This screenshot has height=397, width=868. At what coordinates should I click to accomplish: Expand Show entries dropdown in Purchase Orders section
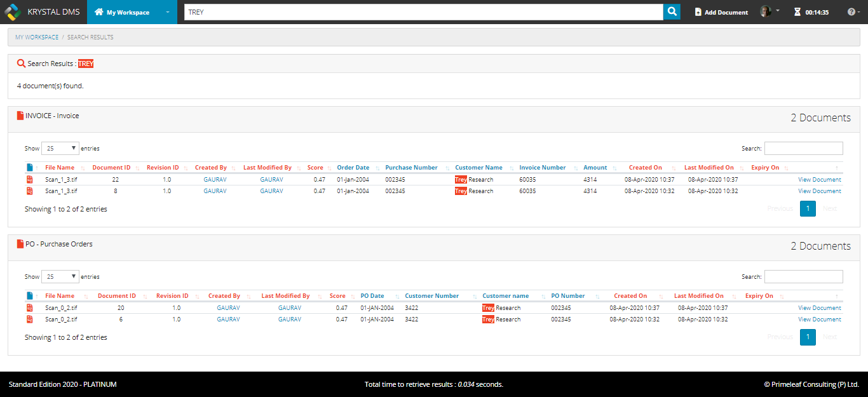click(60, 276)
